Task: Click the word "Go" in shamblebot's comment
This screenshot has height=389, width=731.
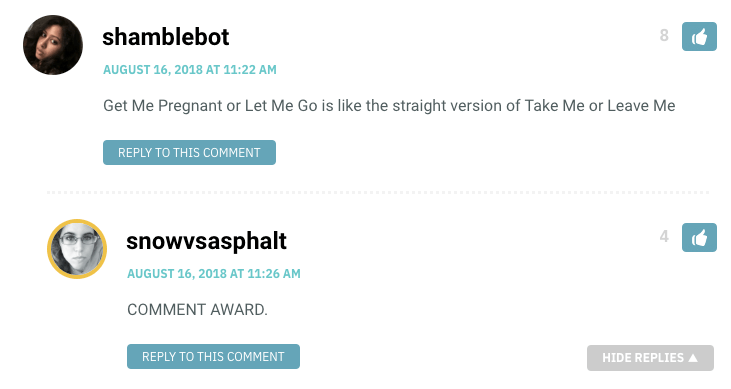Action: point(307,106)
